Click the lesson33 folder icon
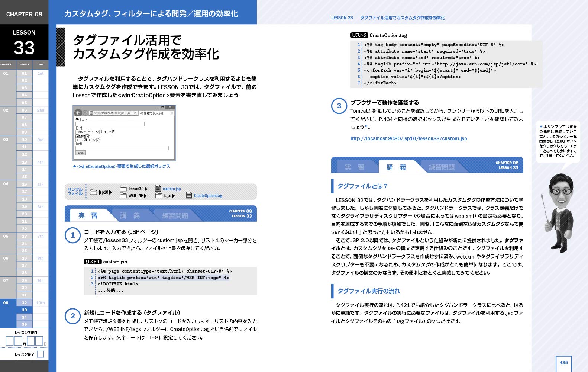 click(x=123, y=189)
